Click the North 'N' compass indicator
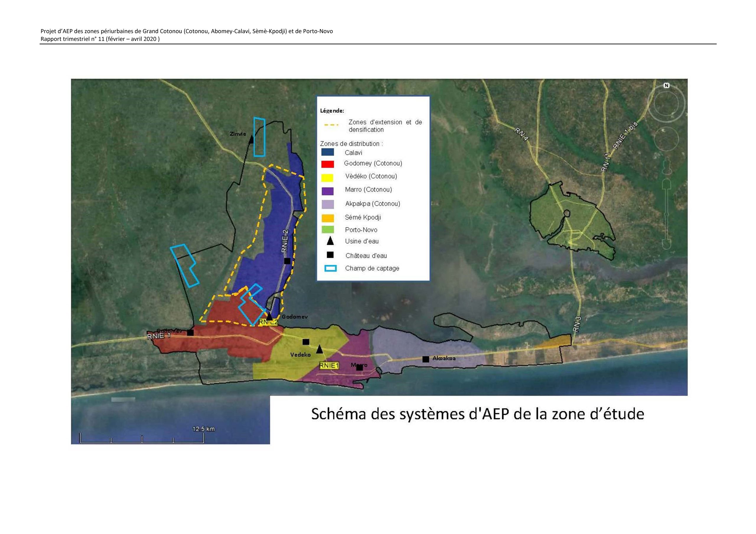 [x=667, y=86]
